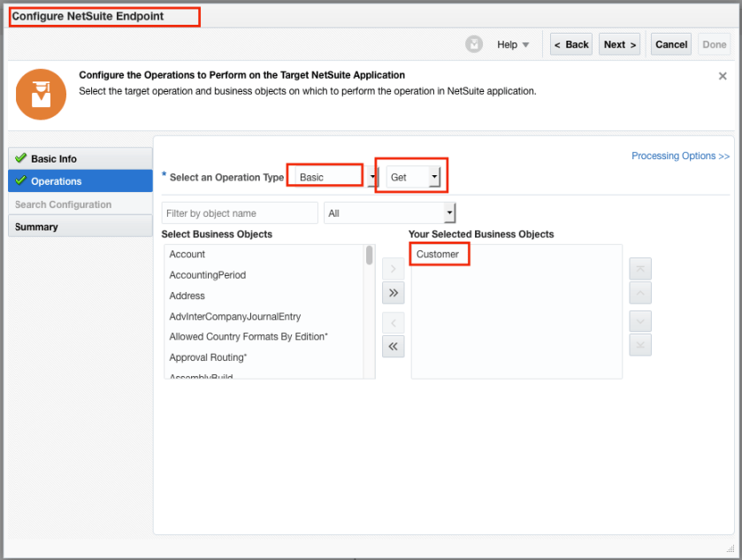Viewport: 742px width, 560px height.
Task: Select AccountingPeriod in business objects list
Action: 208,275
